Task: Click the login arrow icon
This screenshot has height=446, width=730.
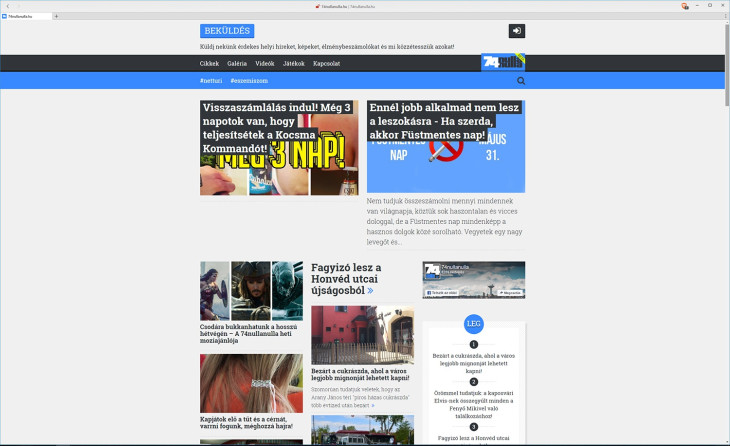Action: tap(517, 31)
